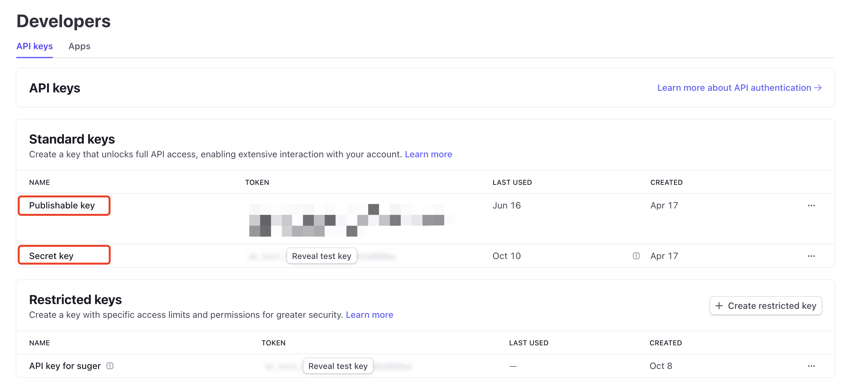Click info icon beside Secret key created date
The width and height of the screenshot is (868, 392).
click(x=636, y=256)
